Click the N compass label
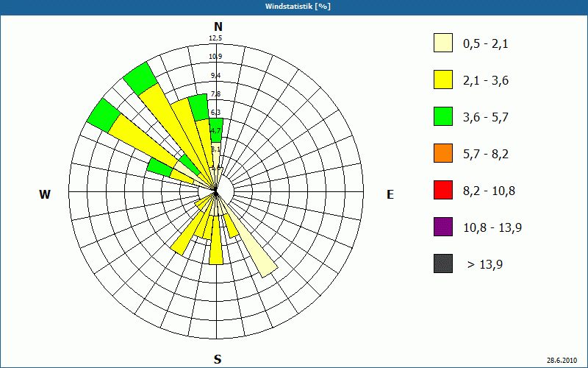The image size is (588, 368). [218, 26]
